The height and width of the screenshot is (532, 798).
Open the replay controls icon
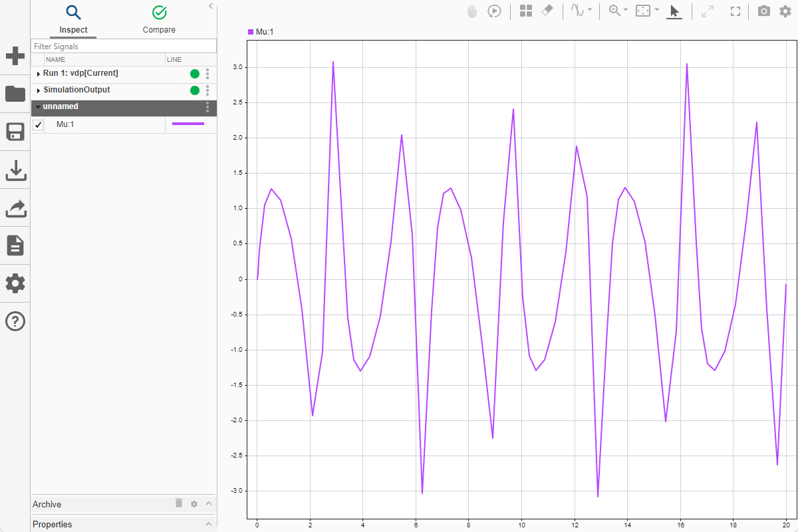point(494,11)
